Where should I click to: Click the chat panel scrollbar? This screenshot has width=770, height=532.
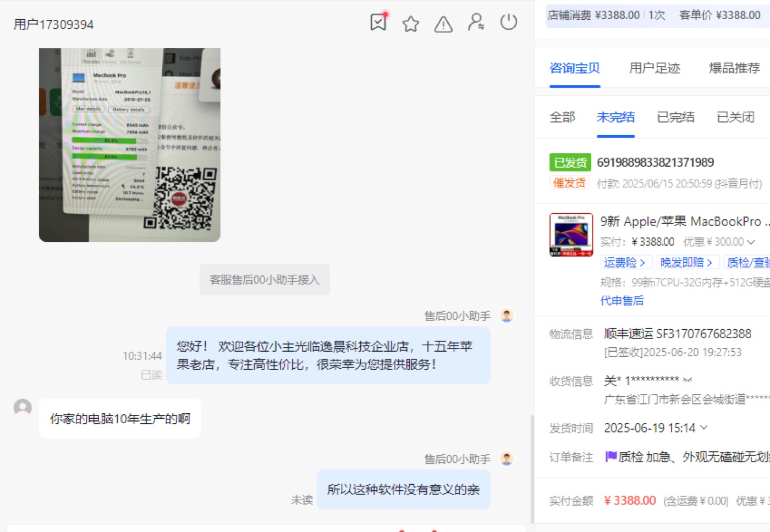[x=532, y=468]
